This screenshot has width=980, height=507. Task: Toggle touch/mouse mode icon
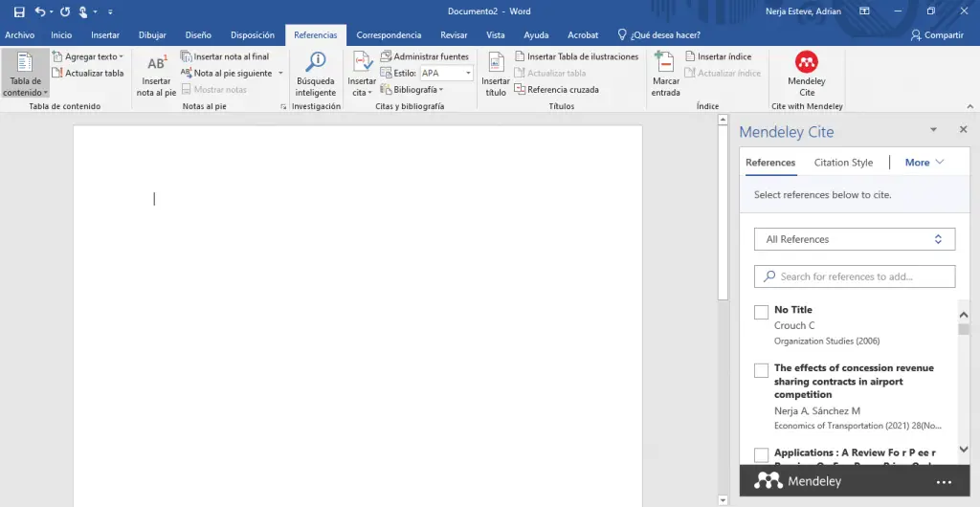pyautogui.click(x=83, y=11)
